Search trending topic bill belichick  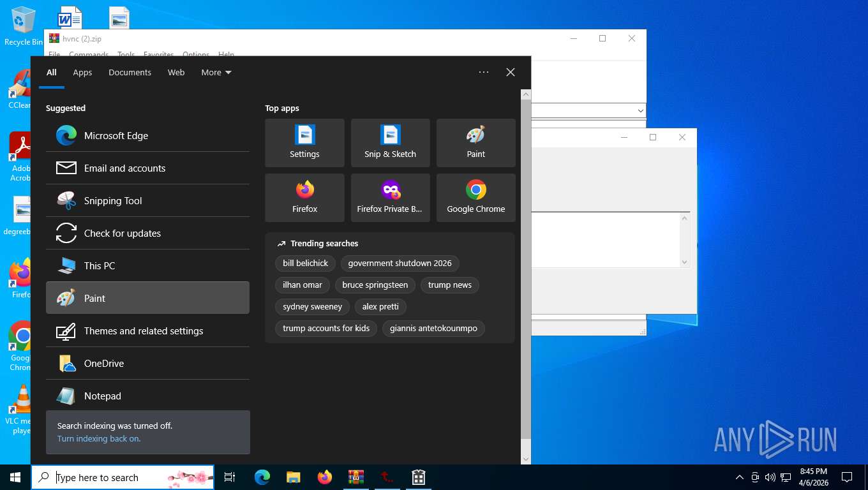pyautogui.click(x=306, y=263)
